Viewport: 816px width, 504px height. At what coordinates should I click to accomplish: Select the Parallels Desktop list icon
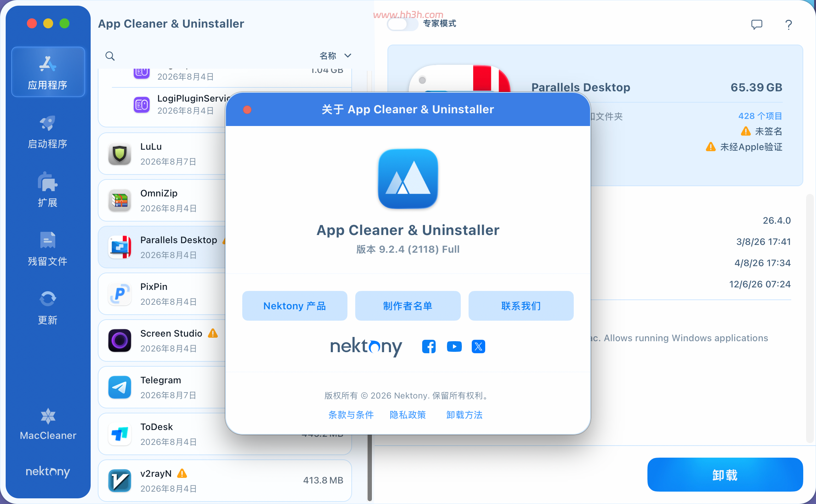[120, 247]
